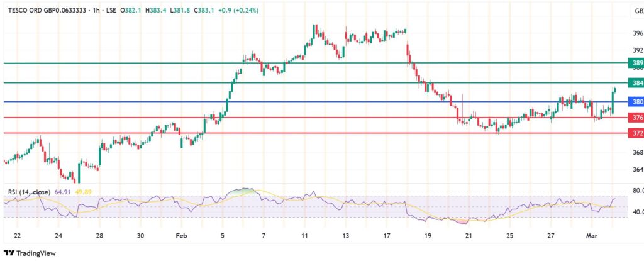Open the GBP currency selector
644x261 pixels.
pyautogui.click(x=636, y=11)
